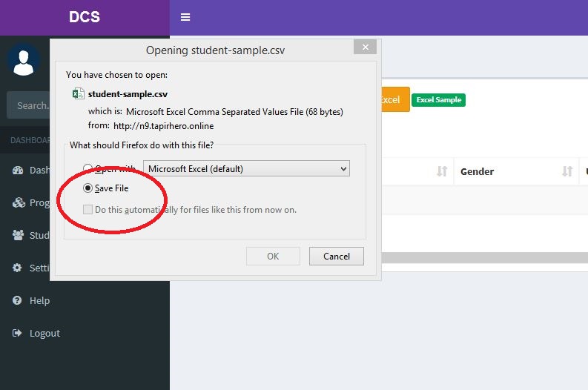This screenshot has width=588, height=390.
Task: Click the sort icon beside Gender column
Action: point(567,171)
